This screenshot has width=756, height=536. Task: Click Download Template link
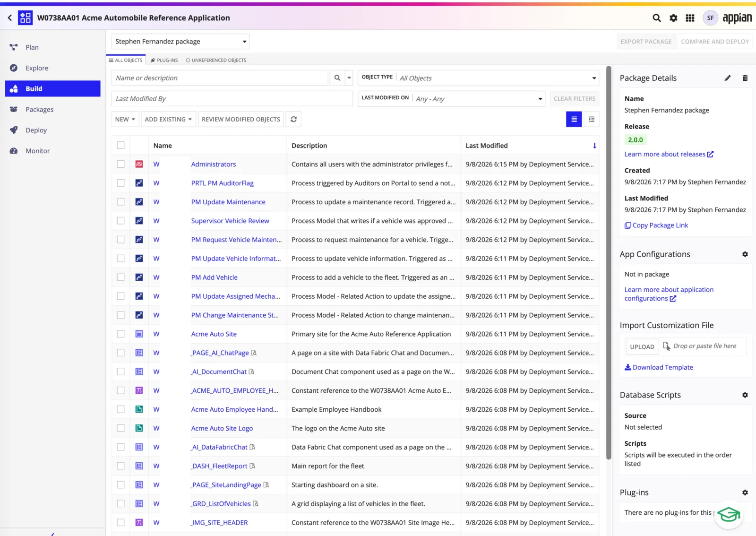pyautogui.click(x=659, y=367)
